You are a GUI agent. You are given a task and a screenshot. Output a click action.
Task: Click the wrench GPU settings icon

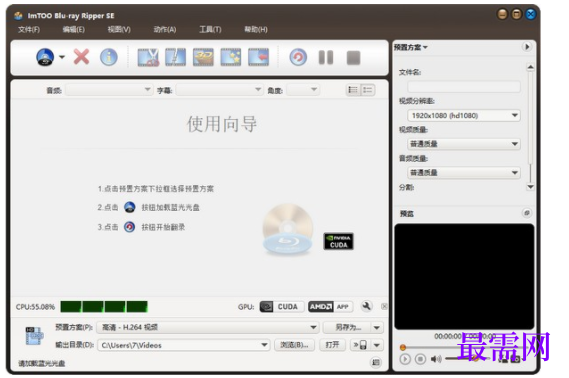click(367, 306)
